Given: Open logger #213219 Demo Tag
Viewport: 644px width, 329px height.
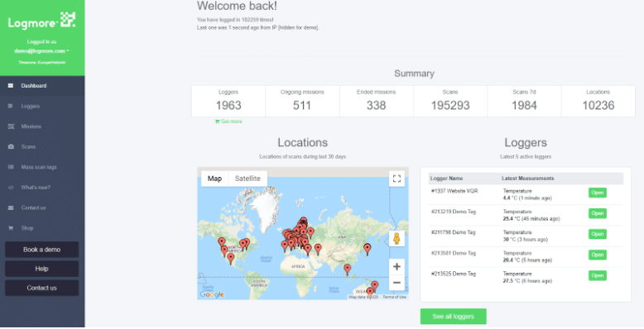Looking at the screenshot, I should pos(597,213).
